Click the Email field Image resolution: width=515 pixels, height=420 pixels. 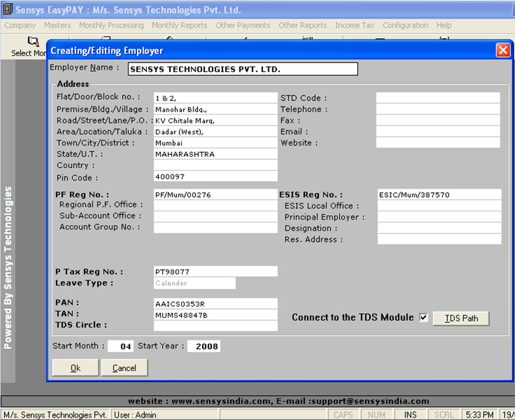click(x=438, y=131)
